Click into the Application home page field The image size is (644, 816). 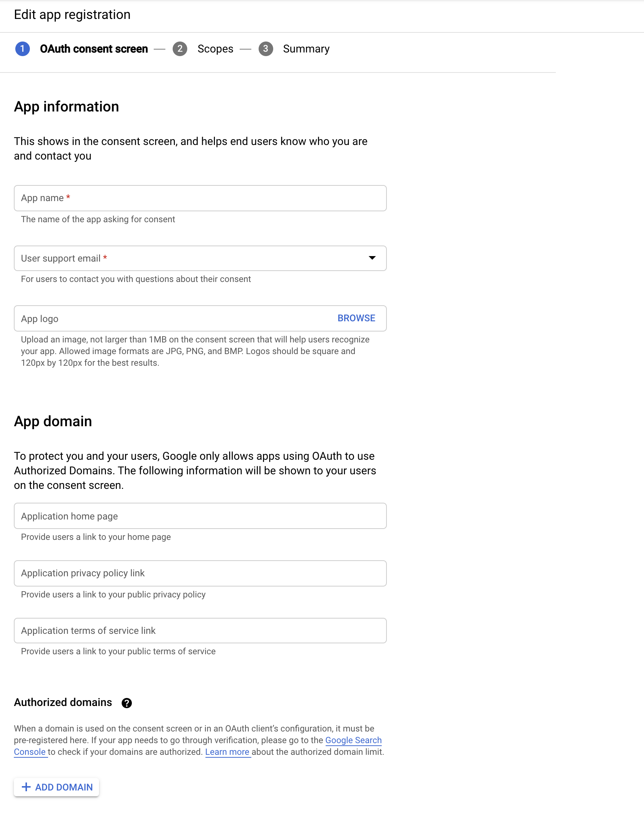pos(200,516)
